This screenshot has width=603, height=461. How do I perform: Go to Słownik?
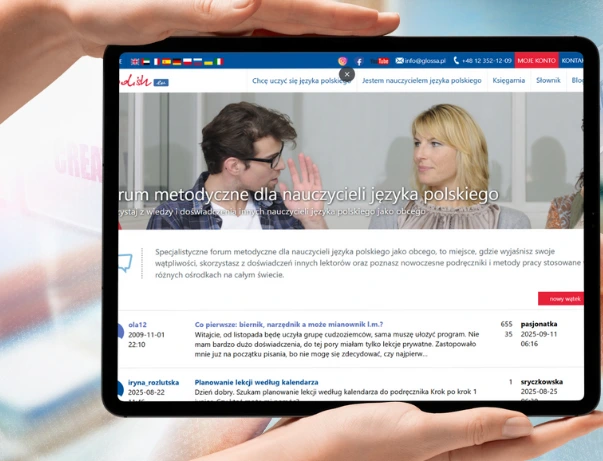pyautogui.click(x=548, y=81)
